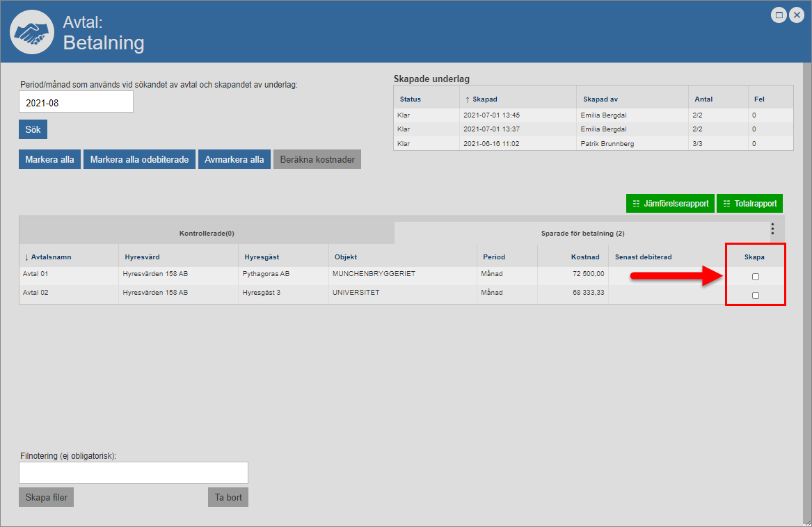Focus the Filnotering text input field
The width and height of the screenshot is (812, 527).
133,473
